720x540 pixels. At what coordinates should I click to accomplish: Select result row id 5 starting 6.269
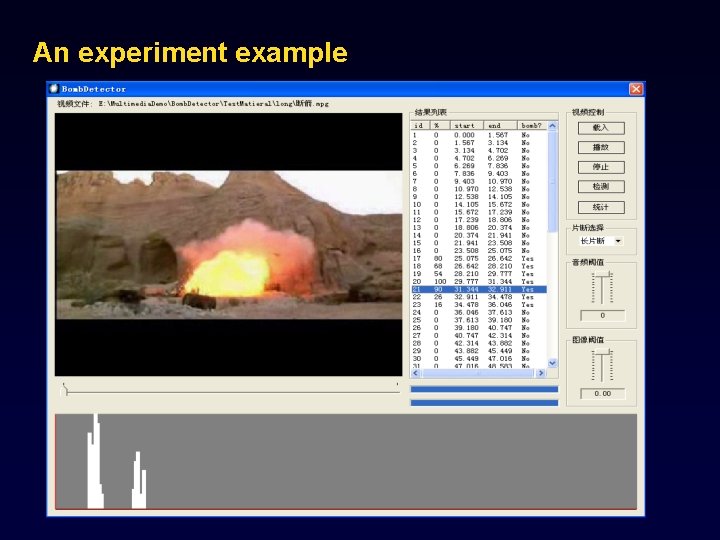pos(478,166)
